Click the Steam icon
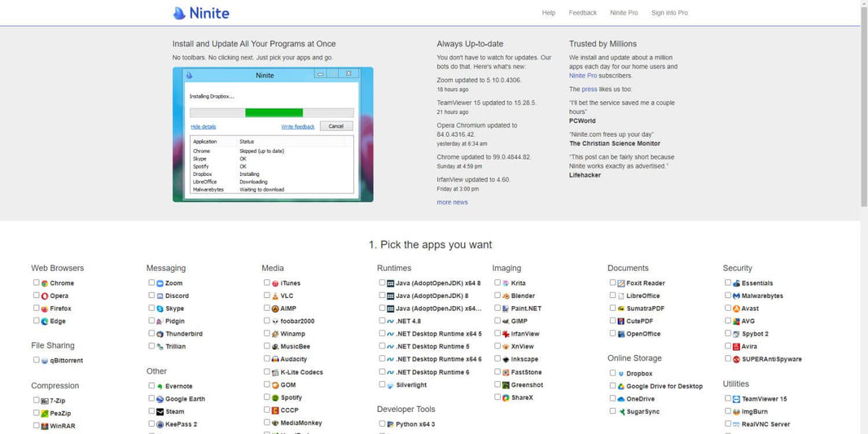 pos(160,412)
